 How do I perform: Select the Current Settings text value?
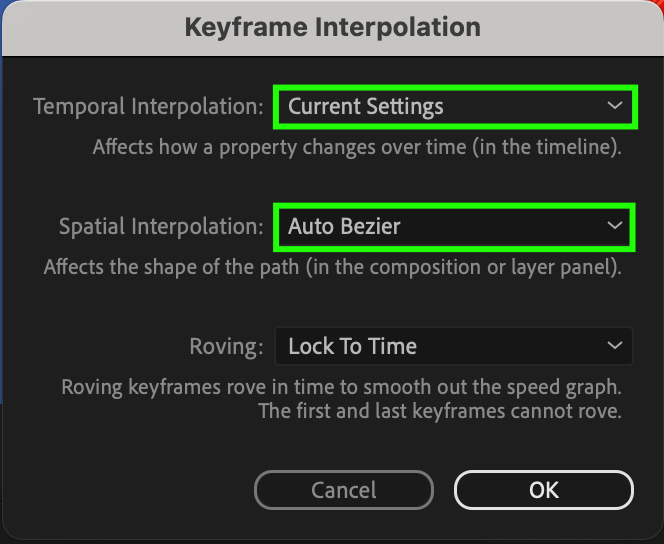(x=366, y=107)
